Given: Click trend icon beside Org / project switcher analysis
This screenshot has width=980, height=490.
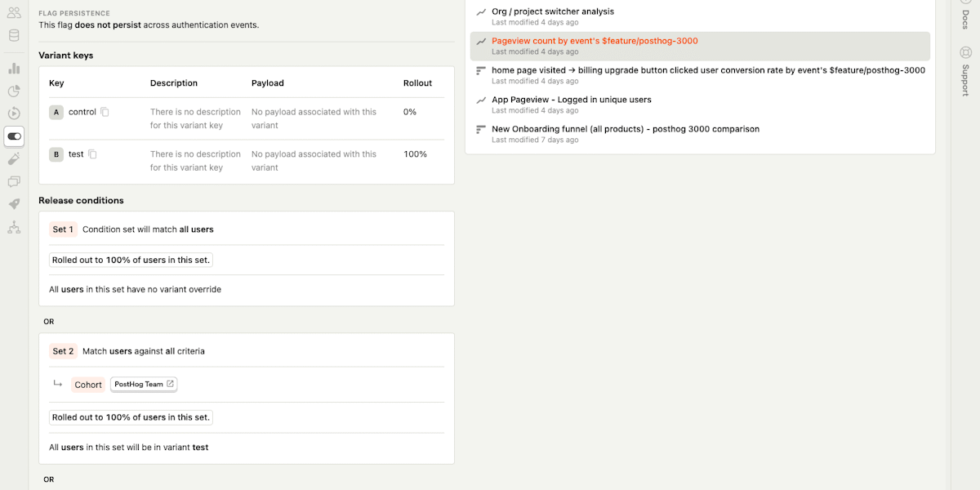Looking at the screenshot, I should point(481,12).
